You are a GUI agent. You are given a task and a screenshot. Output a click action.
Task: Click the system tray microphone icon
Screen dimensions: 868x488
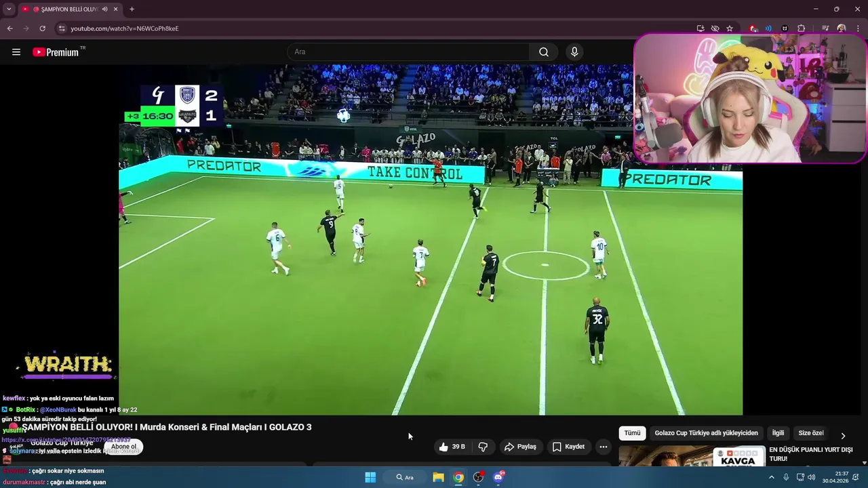[786, 477]
